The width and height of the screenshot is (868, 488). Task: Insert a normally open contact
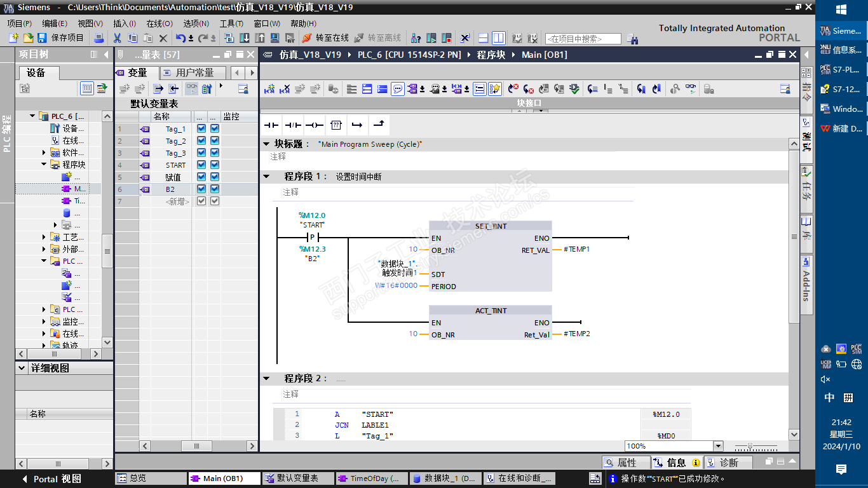[x=272, y=125]
